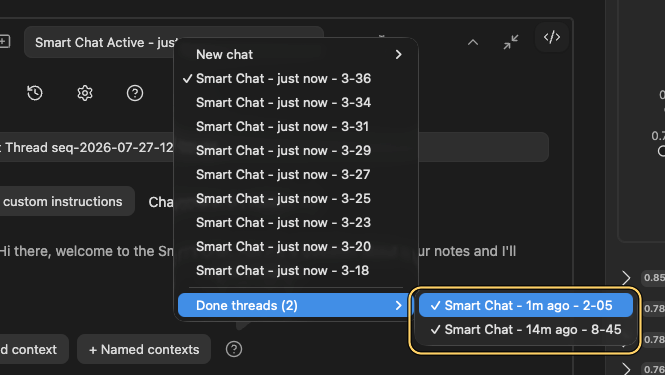Click the upward chevron in the header
Viewport: 665px width, 375px height.
(473, 42)
